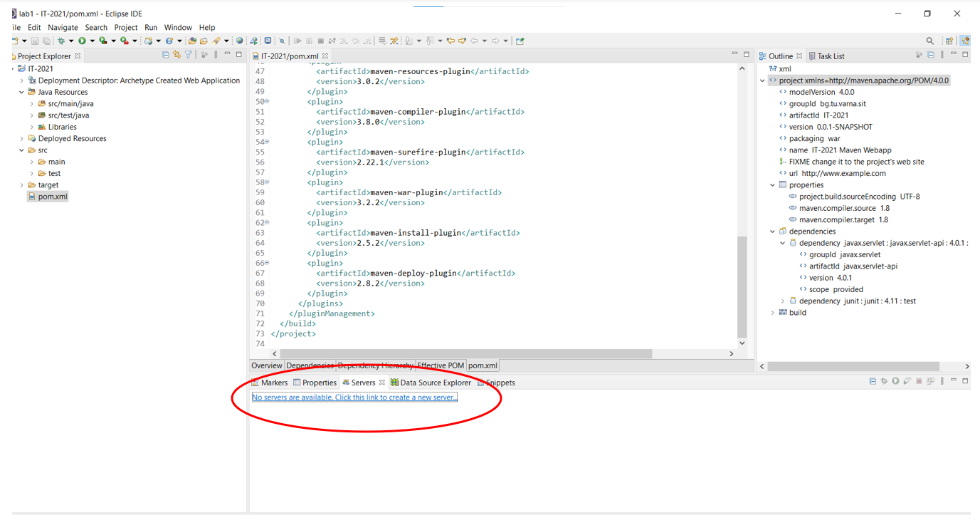Viewport: 980px width, 520px height.
Task: Collapse the IT-2021 project node
Action: tap(12, 69)
